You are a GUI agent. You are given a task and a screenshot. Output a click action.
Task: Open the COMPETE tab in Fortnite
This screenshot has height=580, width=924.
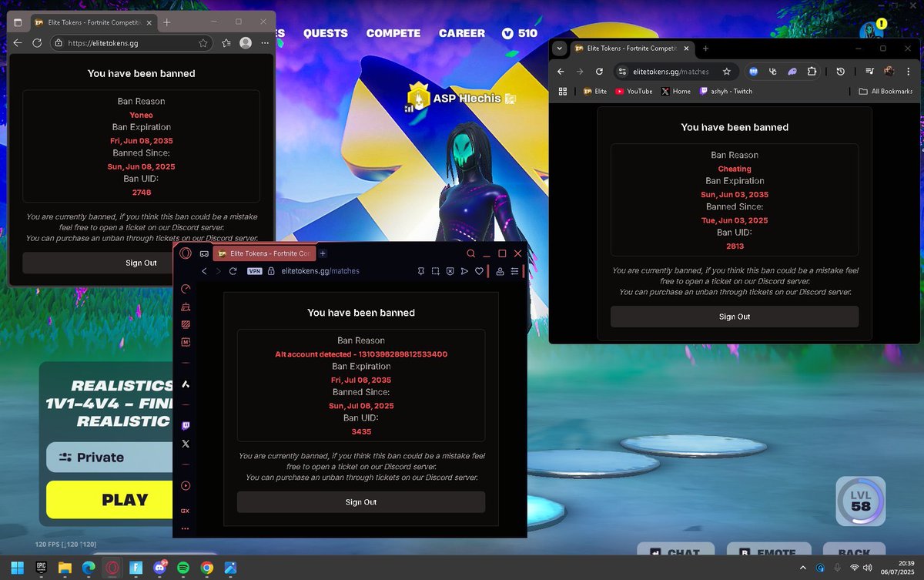click(x=393, y=33)
